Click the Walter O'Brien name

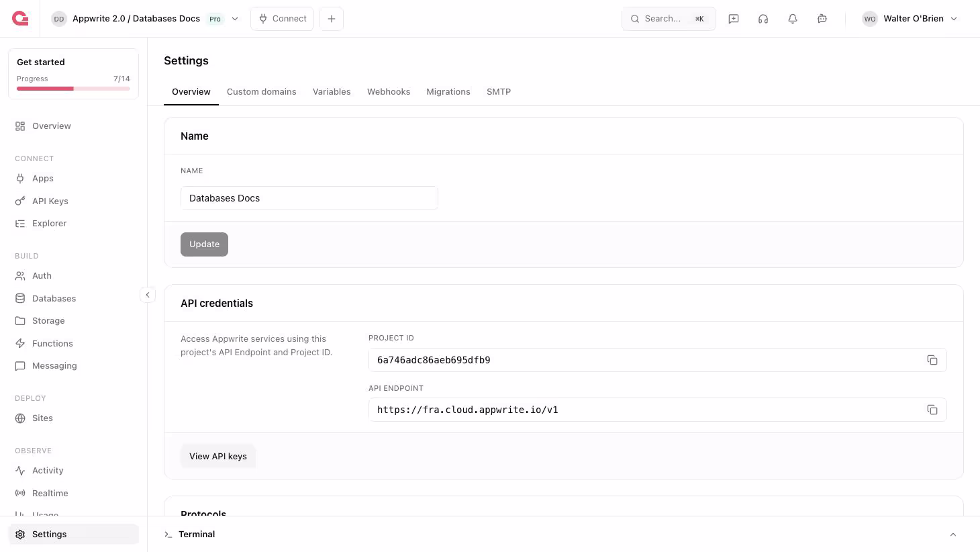pyautogui.click(x=914, y=19)
